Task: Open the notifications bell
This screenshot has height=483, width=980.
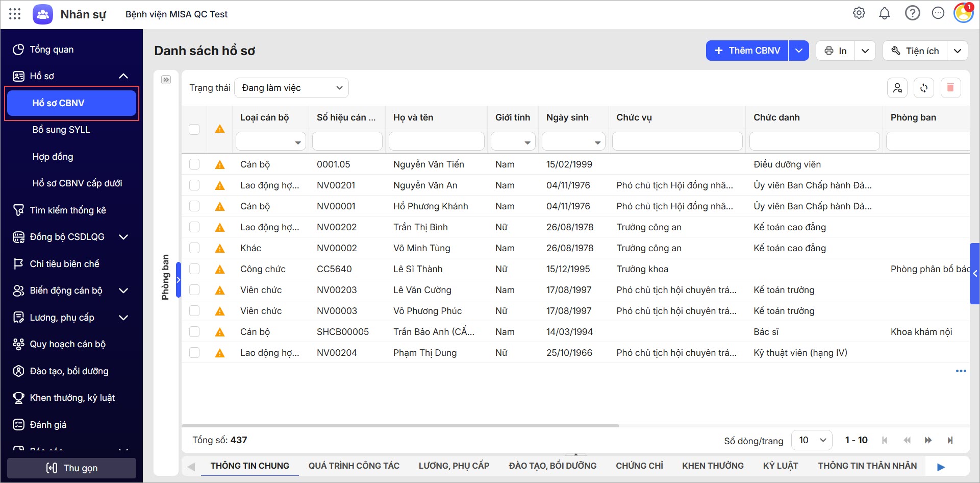Action: pyautogui.click(x=885, y=13)
